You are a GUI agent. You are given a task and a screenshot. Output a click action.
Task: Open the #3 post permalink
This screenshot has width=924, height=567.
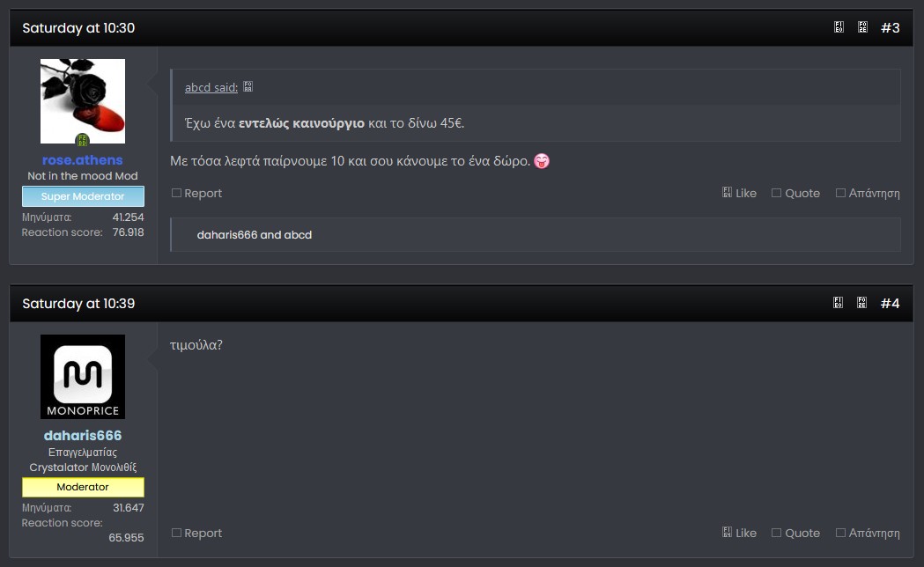[890, 28]
